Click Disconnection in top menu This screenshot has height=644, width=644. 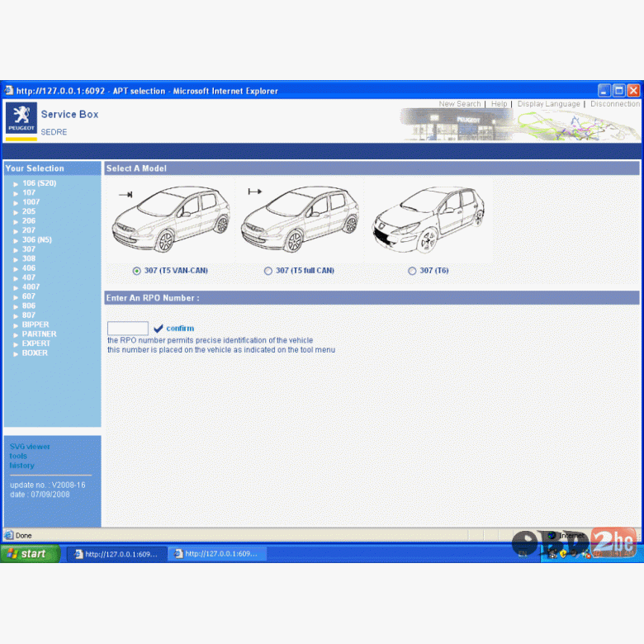click(x=615, y=104)
